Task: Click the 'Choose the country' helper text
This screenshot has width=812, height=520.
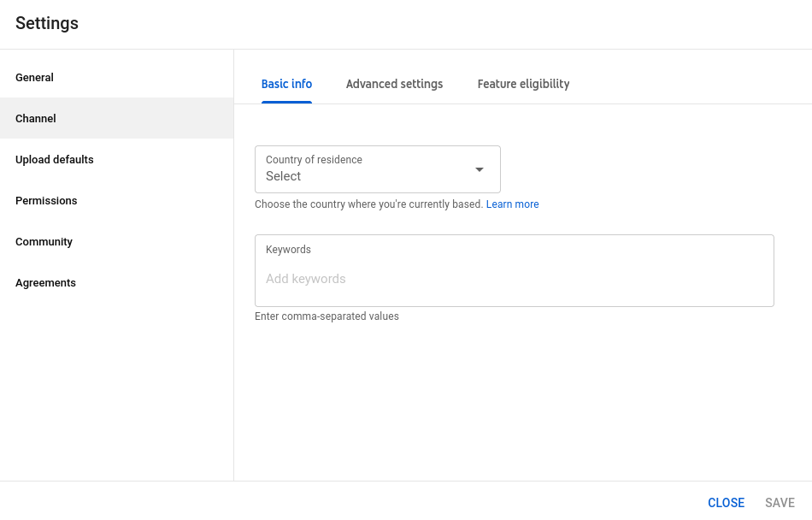Action: click(368, 204)
